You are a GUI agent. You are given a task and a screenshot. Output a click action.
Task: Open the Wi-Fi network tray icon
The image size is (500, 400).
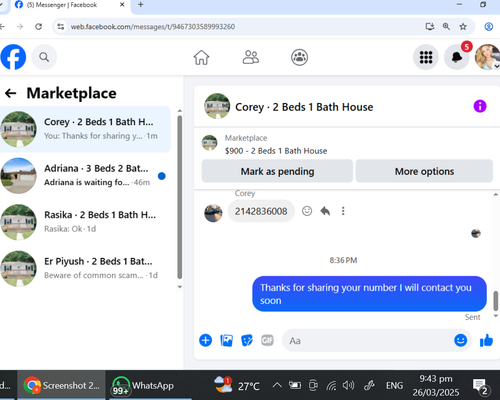coord(331,386)
